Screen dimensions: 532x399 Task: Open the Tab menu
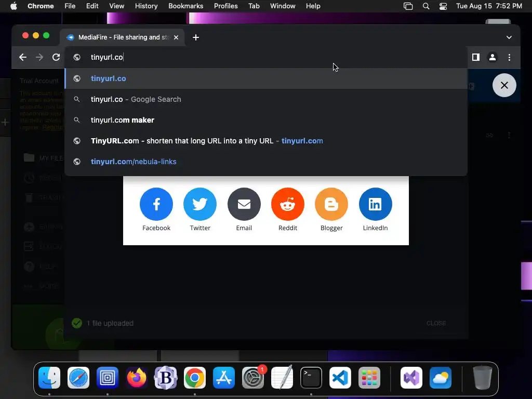click(x=254, y=6)
